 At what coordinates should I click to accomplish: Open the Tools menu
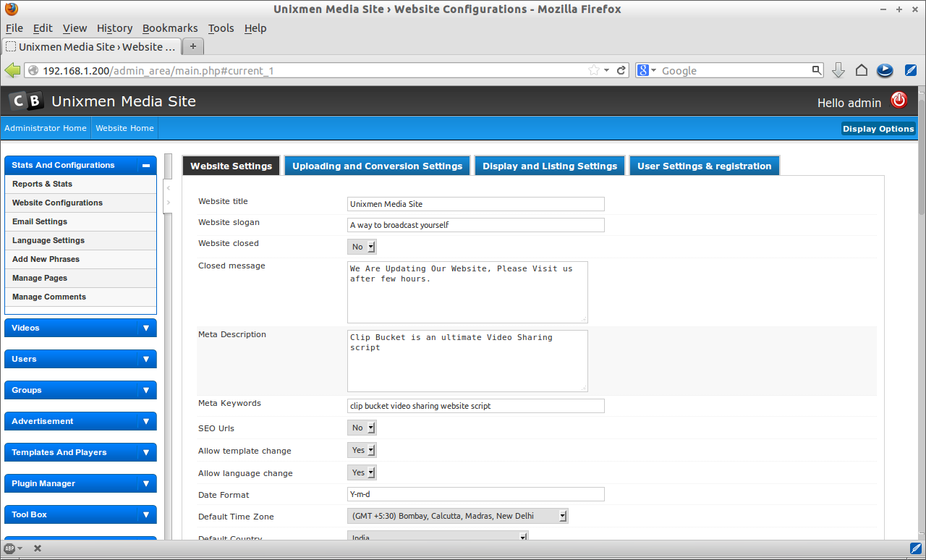coord(221,28)
